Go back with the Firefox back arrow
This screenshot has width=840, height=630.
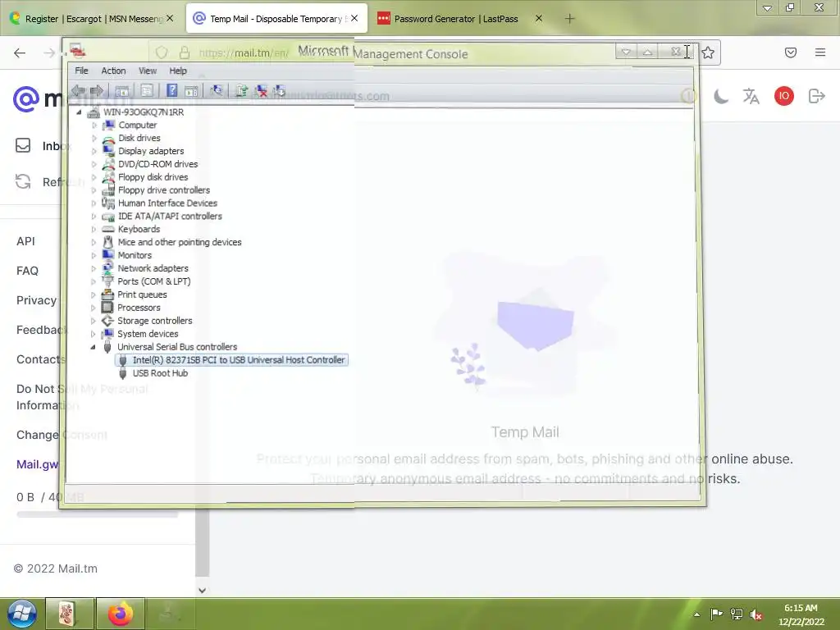20,52
